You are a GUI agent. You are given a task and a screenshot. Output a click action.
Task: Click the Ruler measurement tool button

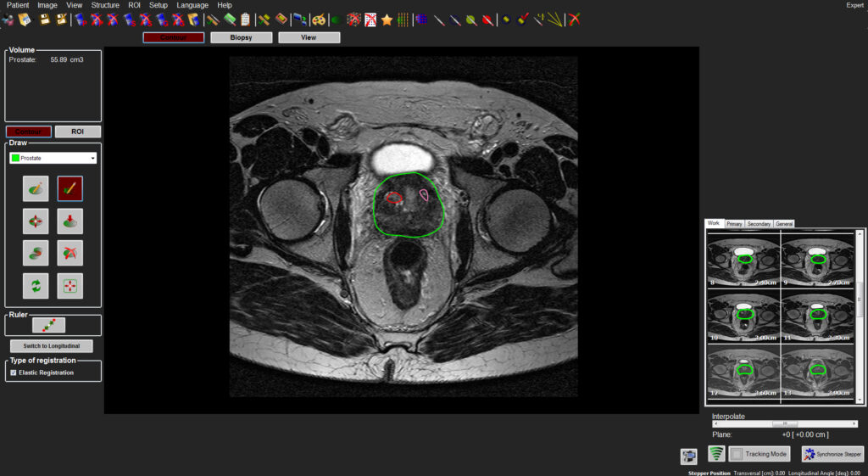point(48,325)
